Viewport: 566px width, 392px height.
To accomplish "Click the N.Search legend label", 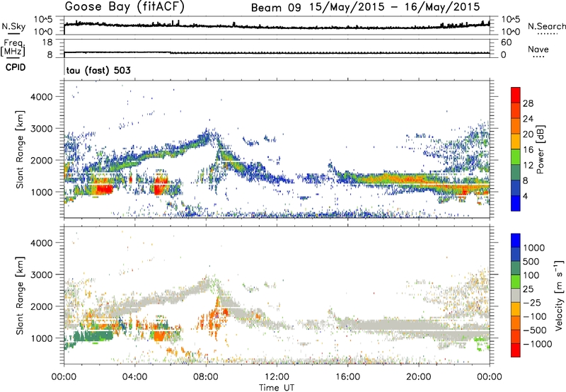I will [546, 26].
